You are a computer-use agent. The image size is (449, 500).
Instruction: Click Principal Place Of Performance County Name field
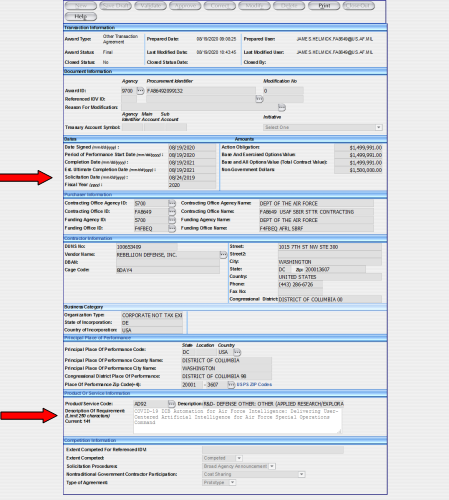[227, 361]
